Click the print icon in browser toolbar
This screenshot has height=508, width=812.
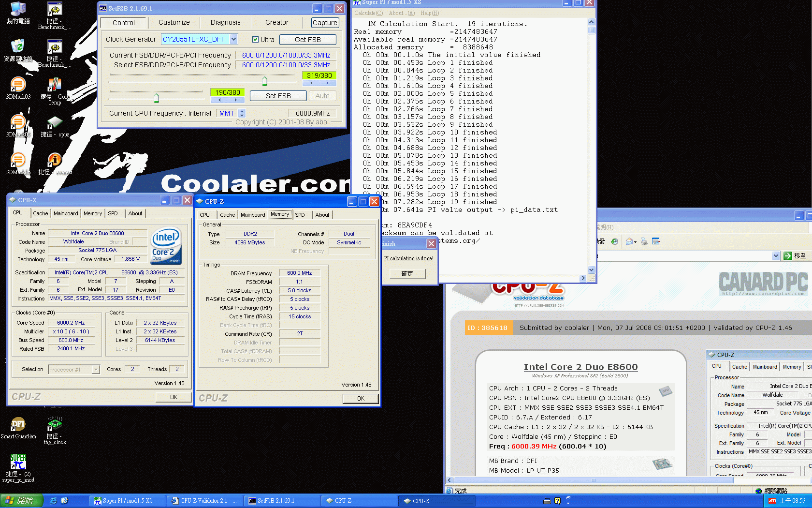tap(644, 241)
